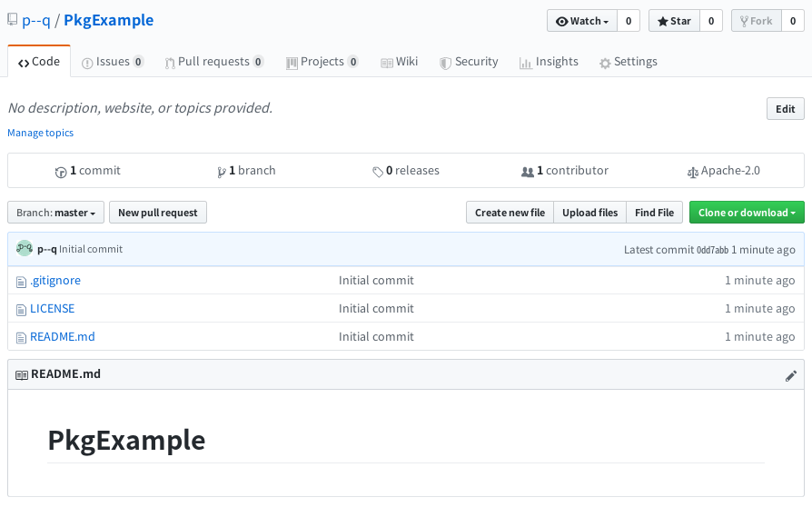Click the shield icon on Security tab
This screenshot has width=812, height=507.
(445, 64)
